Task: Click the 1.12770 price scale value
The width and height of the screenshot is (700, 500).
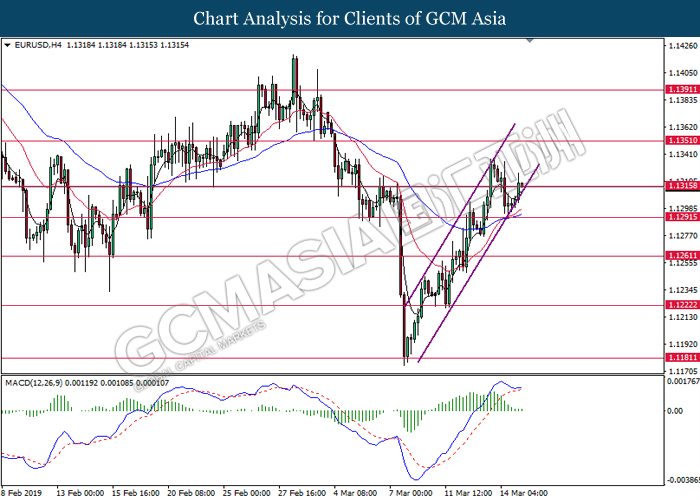Action: (683, 236)
